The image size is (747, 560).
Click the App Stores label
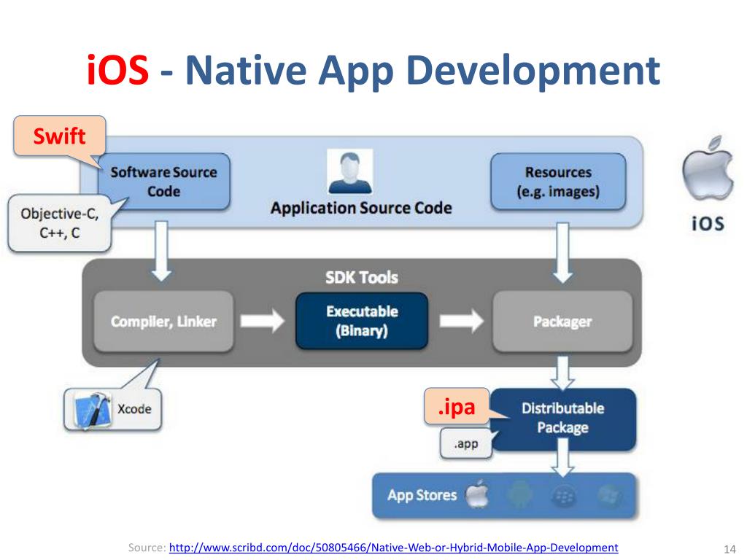[x=422, y=495]
